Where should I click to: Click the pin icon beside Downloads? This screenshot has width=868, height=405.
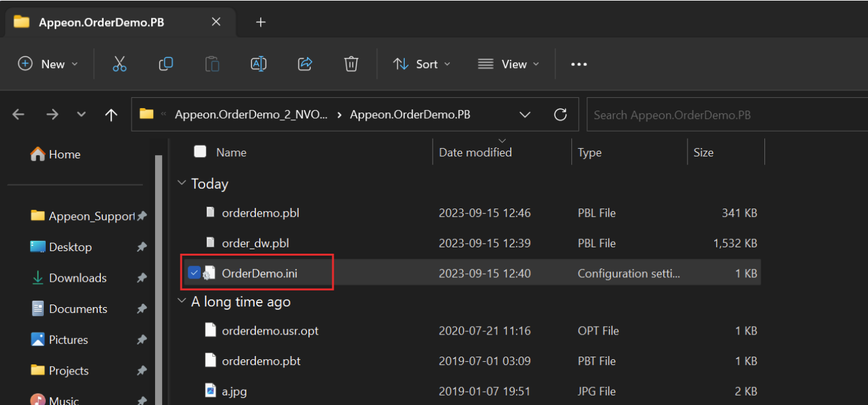[142, 278]
